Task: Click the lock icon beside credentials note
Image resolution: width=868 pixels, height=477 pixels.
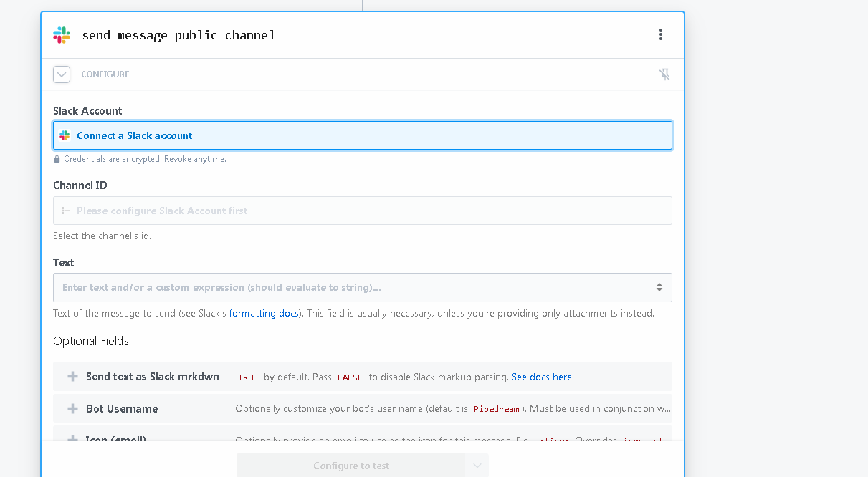Action: (57, 159)
